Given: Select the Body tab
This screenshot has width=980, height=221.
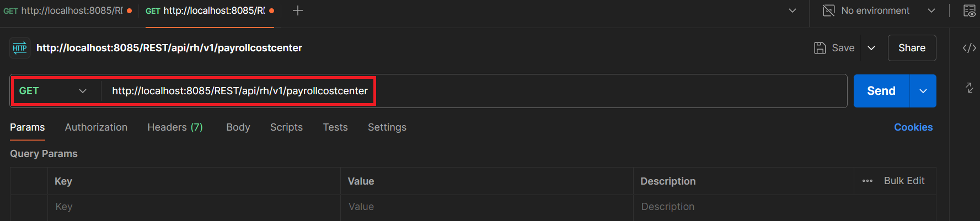Looking at the screenshot, I should coord(238,127).
